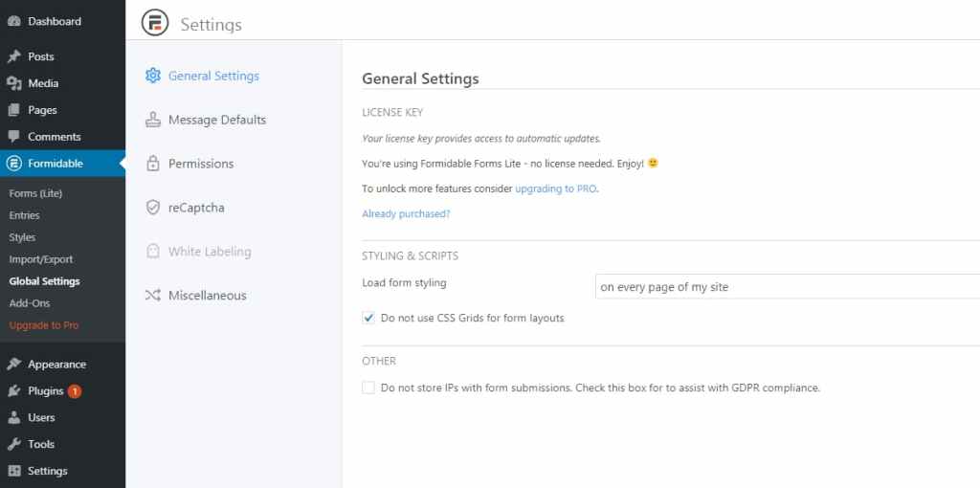Screen dimensions: 980x488
Task: Click the Plugins update badge
Action: (x=75, y=391)
